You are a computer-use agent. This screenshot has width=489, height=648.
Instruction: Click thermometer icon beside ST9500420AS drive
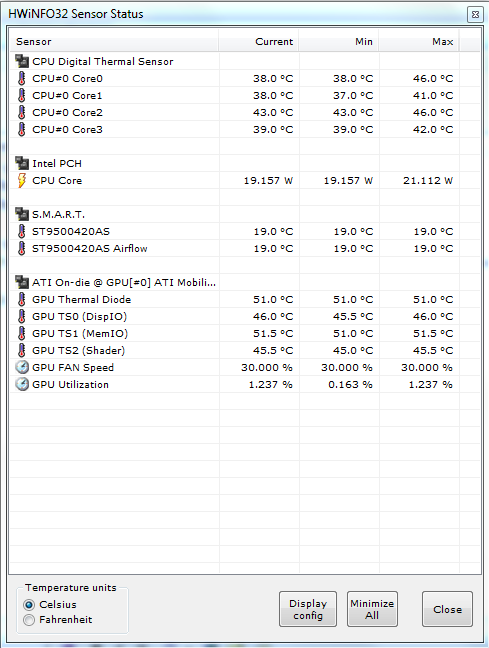click(x=21, y=231)
